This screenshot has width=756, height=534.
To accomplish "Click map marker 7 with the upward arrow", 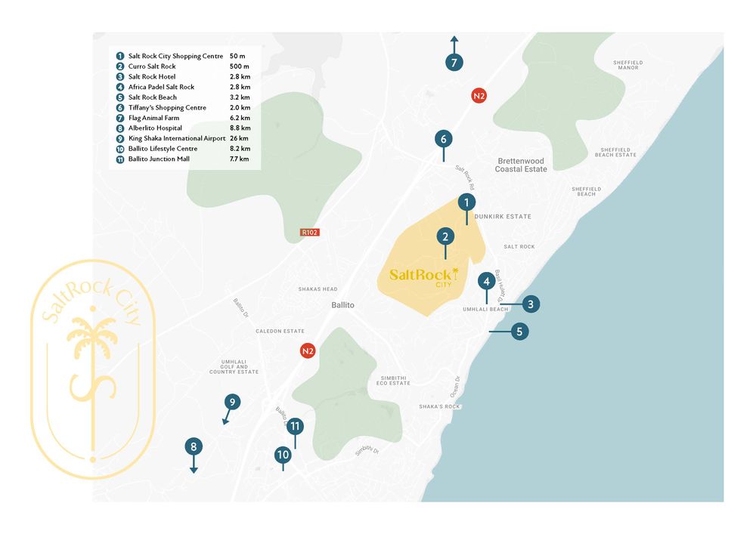I will 454,63.
